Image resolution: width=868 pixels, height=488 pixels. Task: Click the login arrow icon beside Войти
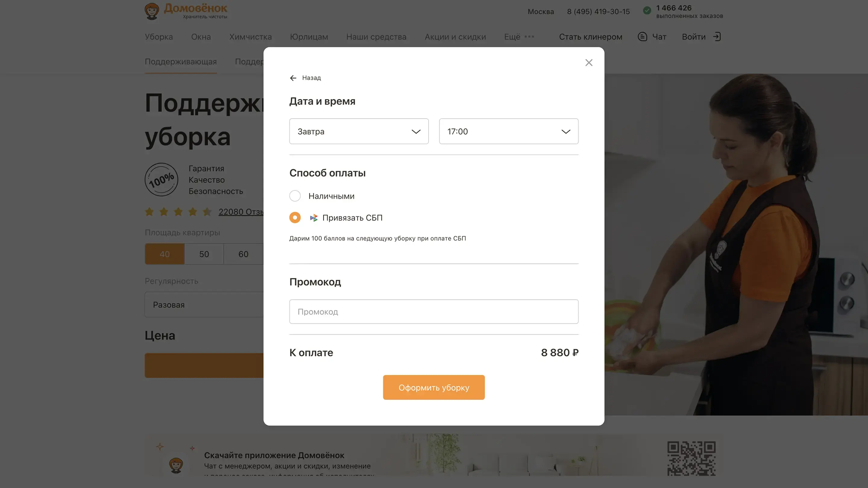tap(717, 37)
